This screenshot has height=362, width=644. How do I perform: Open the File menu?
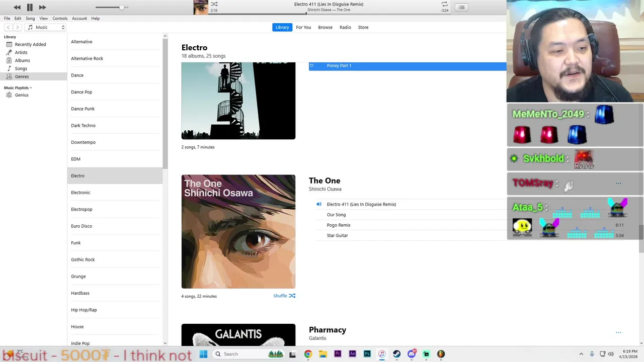[7, 18]
